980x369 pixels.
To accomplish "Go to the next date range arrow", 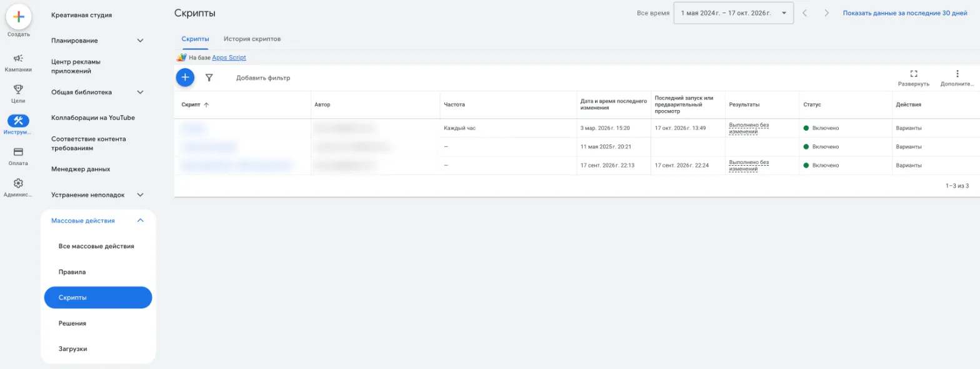I will [x=826, y=13].
